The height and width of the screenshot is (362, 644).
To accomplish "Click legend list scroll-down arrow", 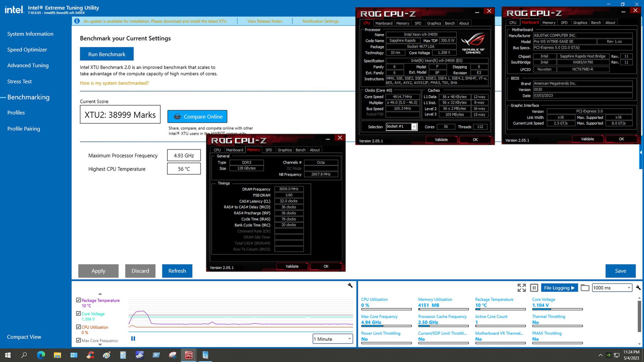I will pos(100,345).
